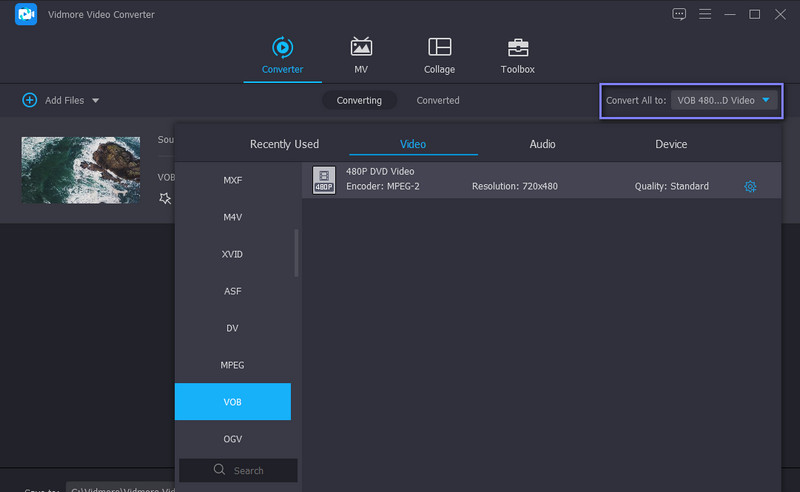
Task: Open settings gear for 480P DVD Video
Action: 750,187
